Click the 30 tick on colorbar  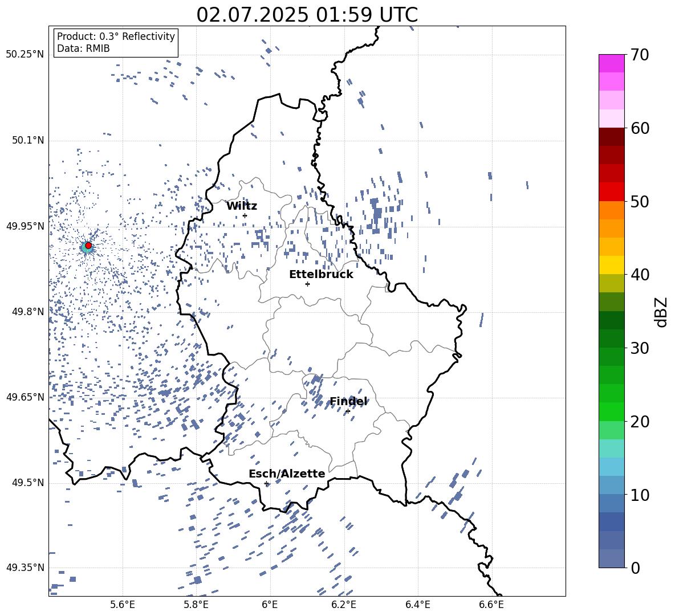640,348
